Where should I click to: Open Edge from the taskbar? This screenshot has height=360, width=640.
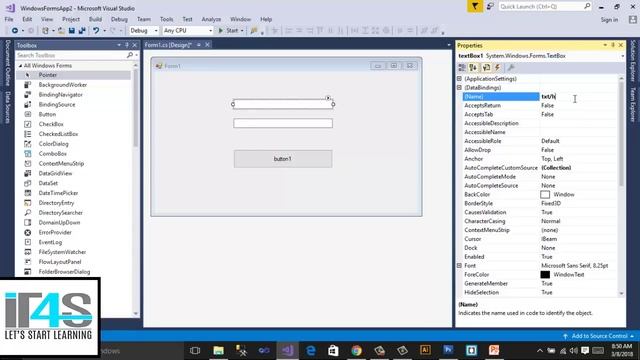311,350
